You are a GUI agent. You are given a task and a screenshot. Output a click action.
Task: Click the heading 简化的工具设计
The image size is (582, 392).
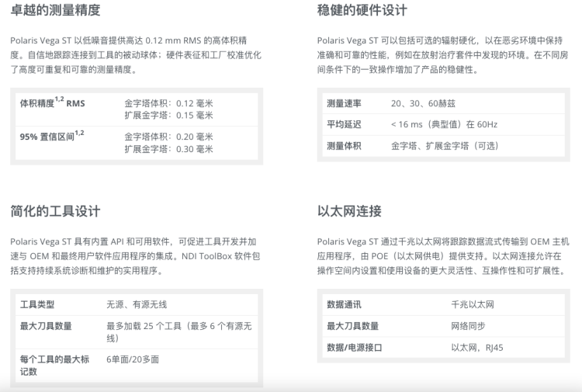[x=55, y=211]
